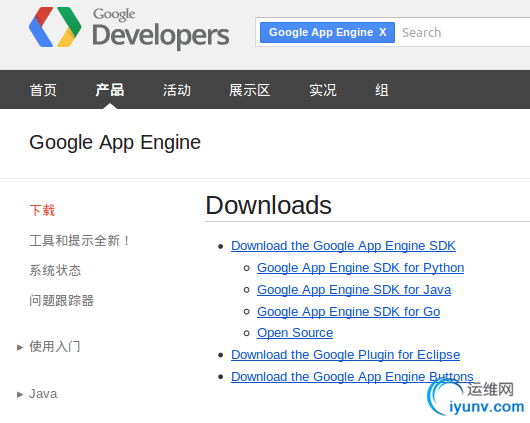Click the Google App Engine page title
This screenshot has height=423, width=530.
115,143
